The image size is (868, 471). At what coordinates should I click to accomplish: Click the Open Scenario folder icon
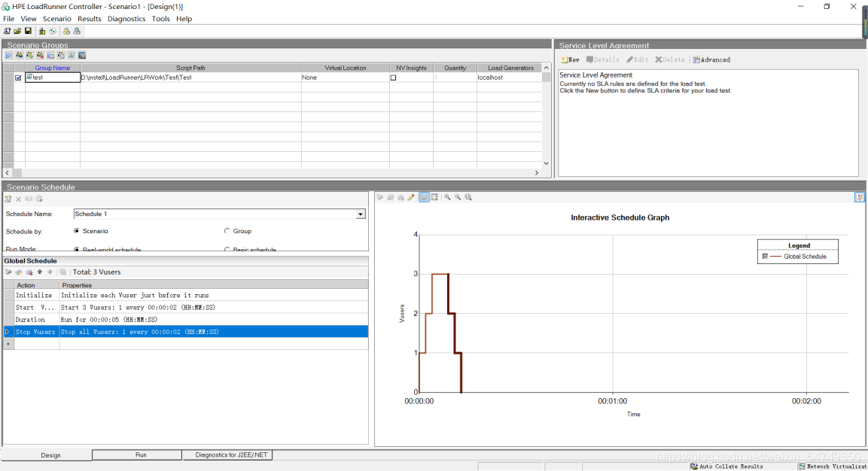[17, 31]
